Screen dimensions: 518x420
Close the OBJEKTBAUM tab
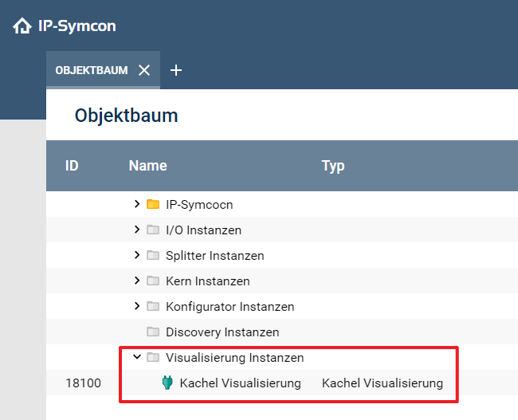coord(144,70)
